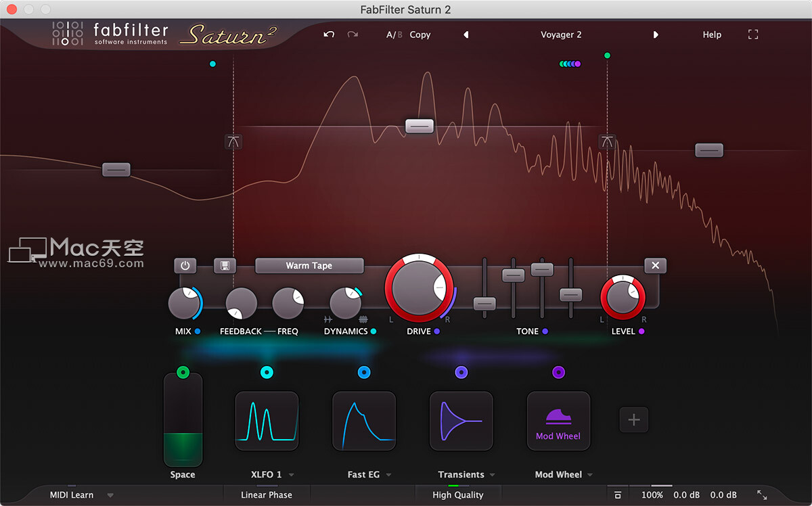Click the purple Transients source drag target
The height and width of the screenshot is (506, 812).
461,372
